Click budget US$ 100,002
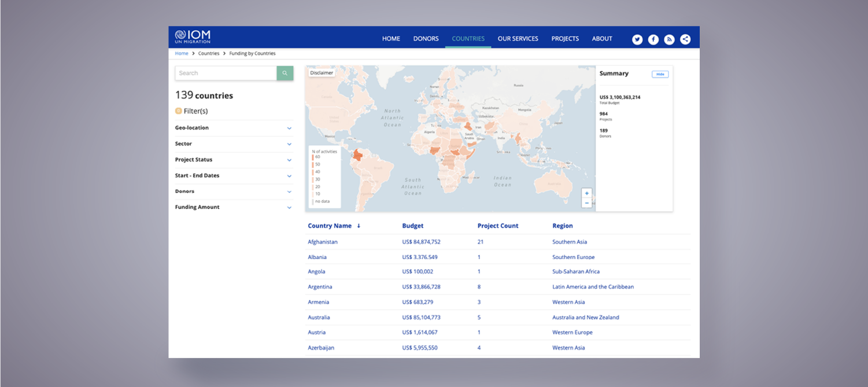868x387 pixels. tap(418, 272)
